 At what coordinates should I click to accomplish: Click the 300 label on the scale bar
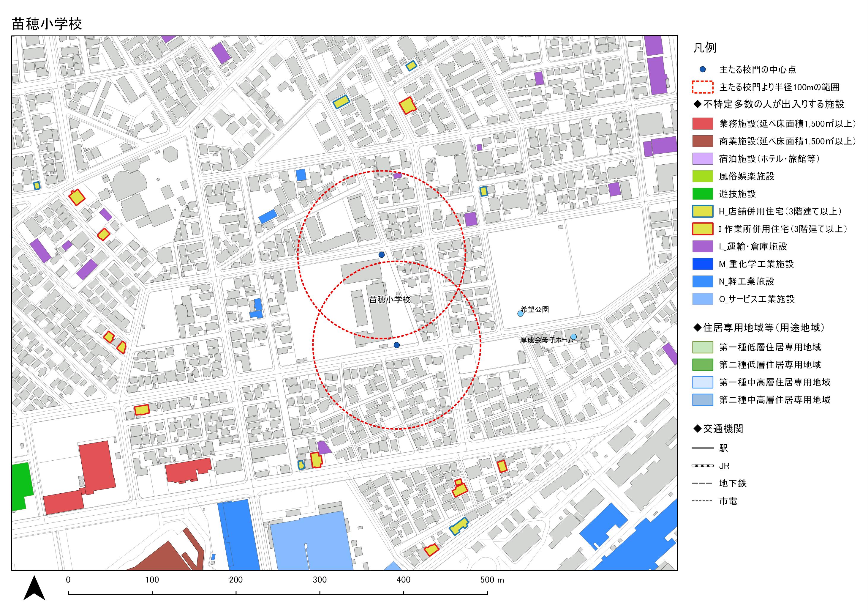[320, 580]
